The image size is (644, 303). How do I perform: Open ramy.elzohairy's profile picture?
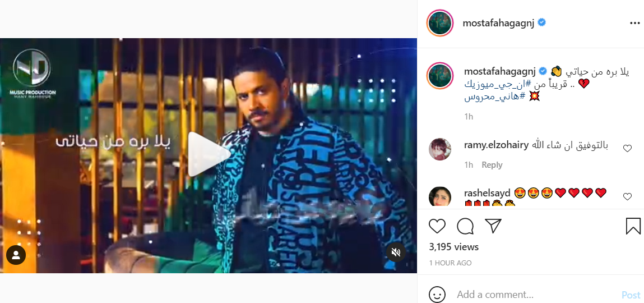pos(440,149)
